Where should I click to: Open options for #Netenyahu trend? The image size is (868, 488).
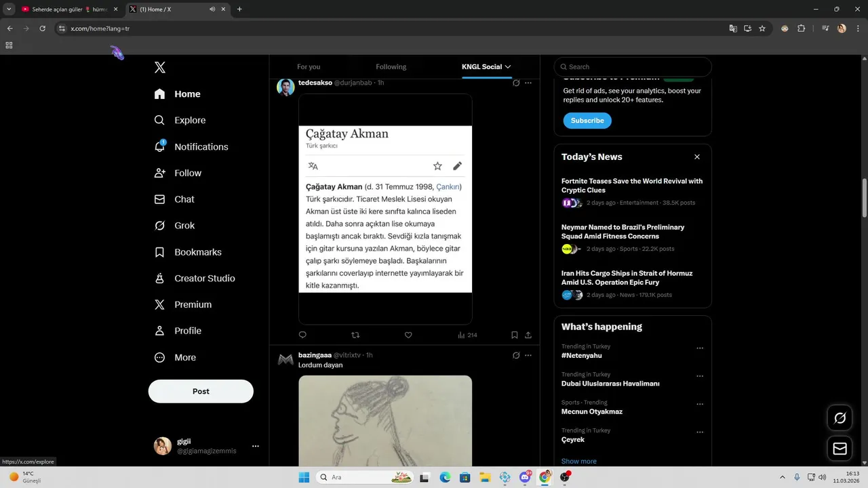pyautogui.click(x=700, y=348)
